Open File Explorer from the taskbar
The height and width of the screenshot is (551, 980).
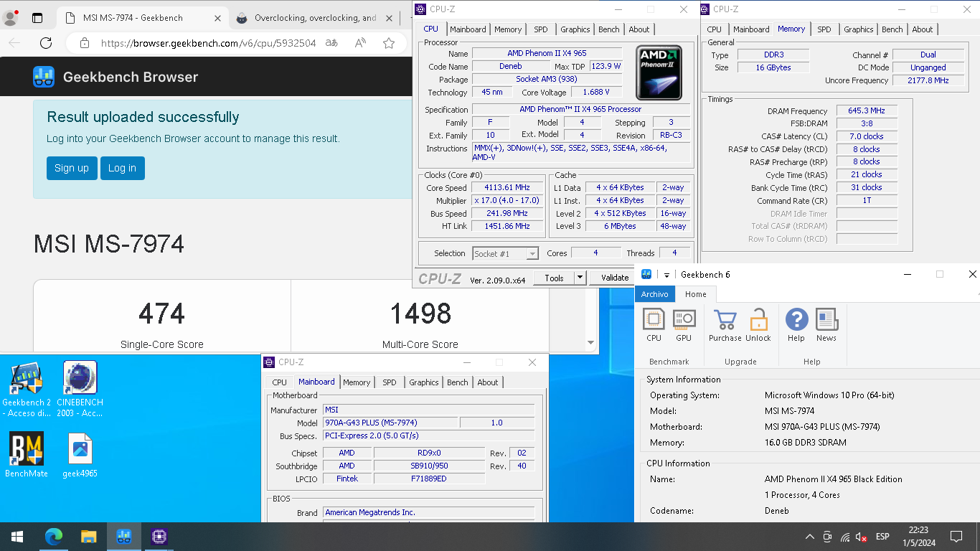click(x=88, y=537)
